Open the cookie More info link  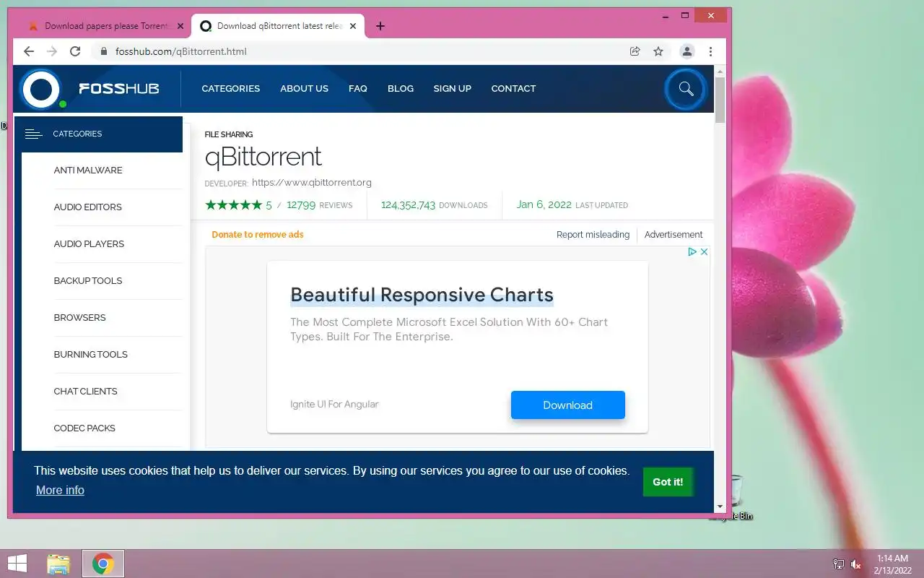(x=60, y=491)
